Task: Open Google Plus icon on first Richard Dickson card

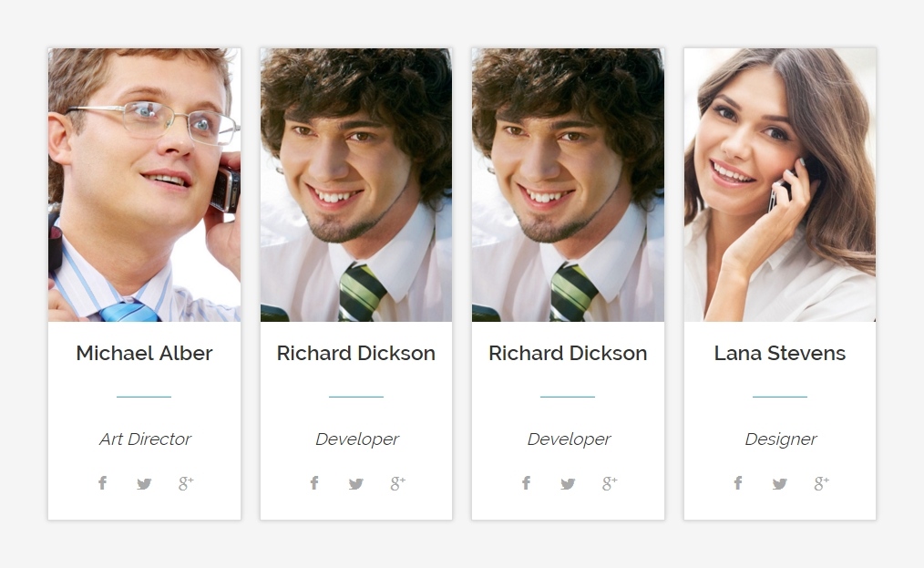Action: pos(398,483)
